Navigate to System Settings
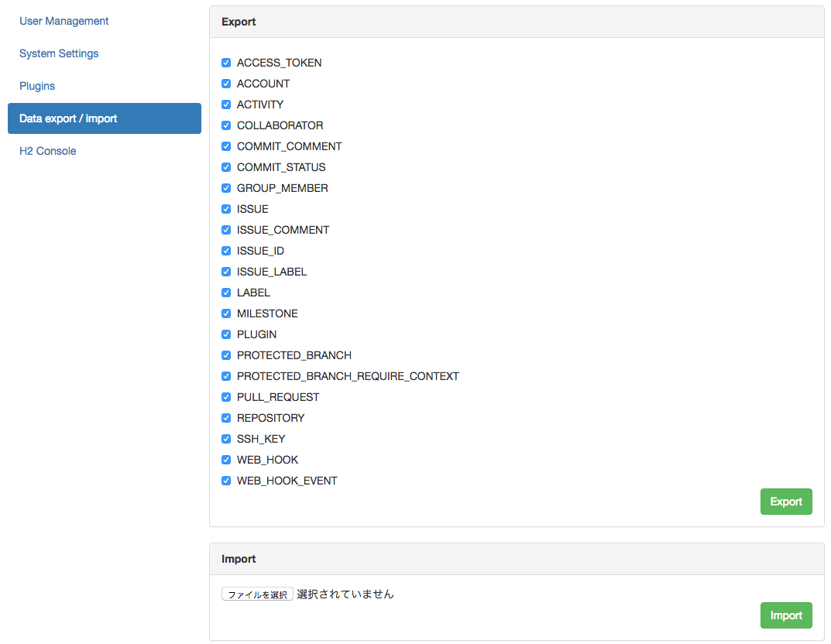Image resolution: width=831 pixels, height=644 pixels. 59,53
